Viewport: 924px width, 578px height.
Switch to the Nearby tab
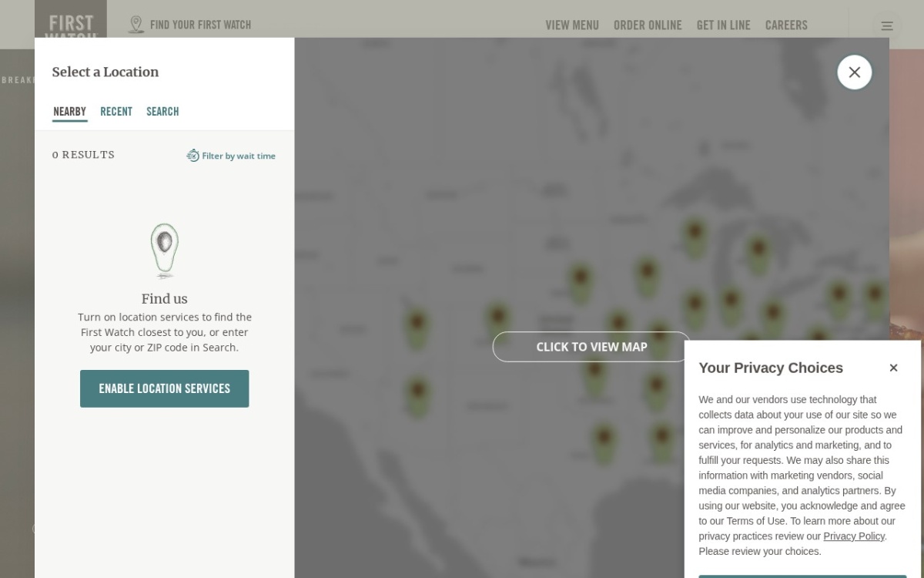(69, 112)
